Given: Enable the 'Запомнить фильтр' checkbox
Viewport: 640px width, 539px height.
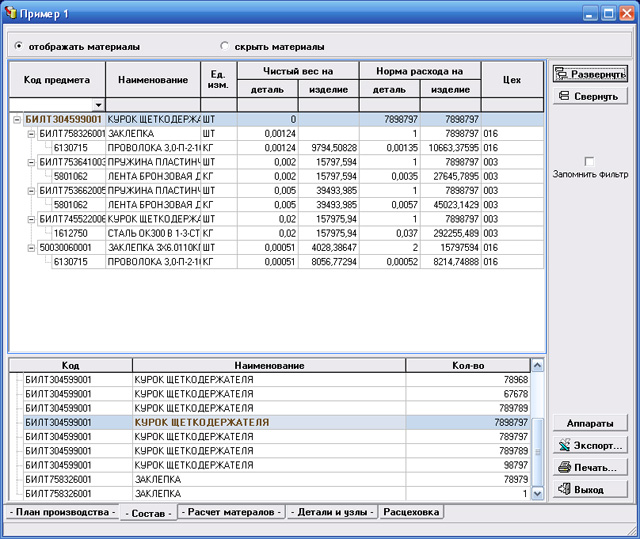Looking at the screenshot, I should click(x=589, y=162).
